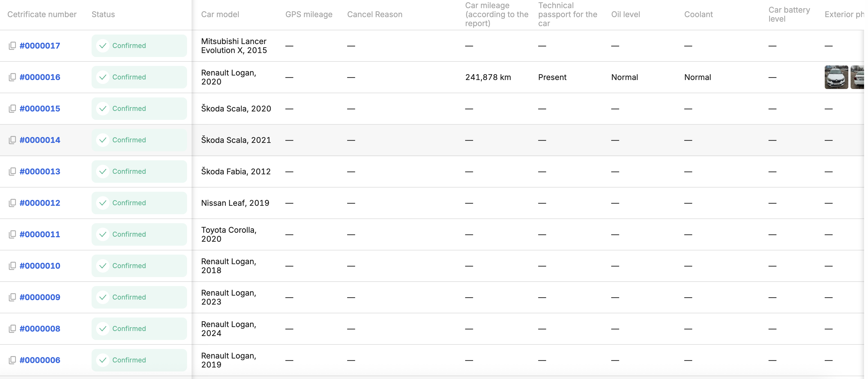The height and width of the screenshot is (379, 868).
Task: Open certificate #0000009 link
Action: tap(40, 297)
